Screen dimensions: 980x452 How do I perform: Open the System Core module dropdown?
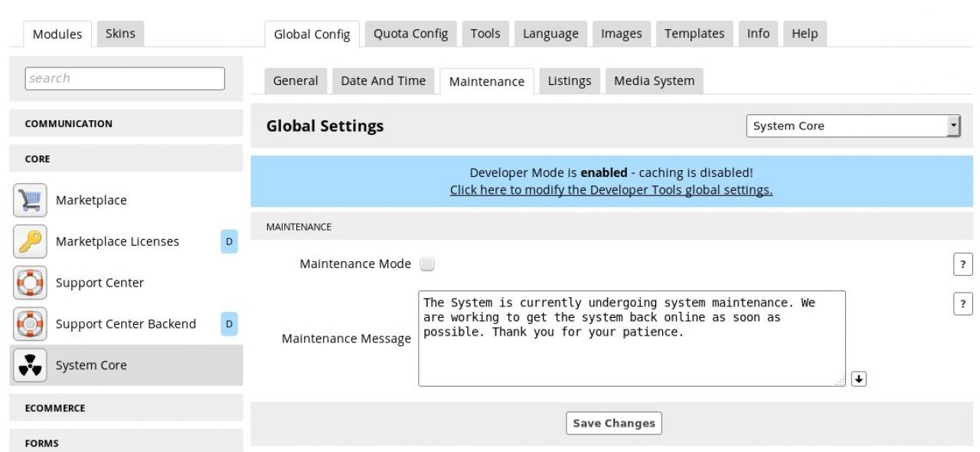tap(853, 126)
